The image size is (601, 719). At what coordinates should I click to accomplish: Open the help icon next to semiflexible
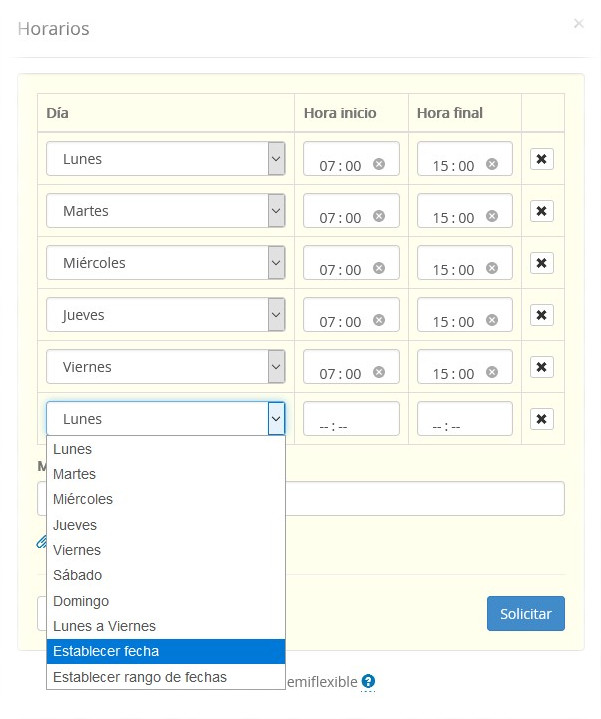click(x=368, y=681)
